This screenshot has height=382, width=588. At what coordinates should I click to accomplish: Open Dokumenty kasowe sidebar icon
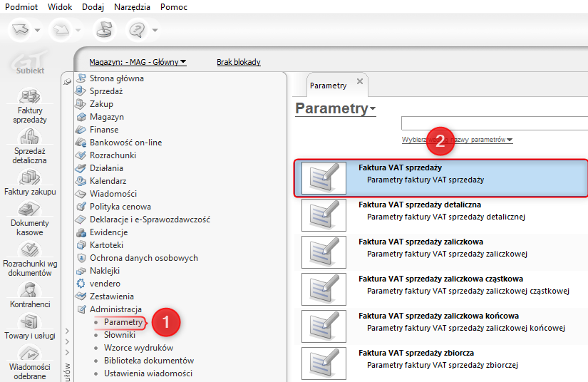29,210
